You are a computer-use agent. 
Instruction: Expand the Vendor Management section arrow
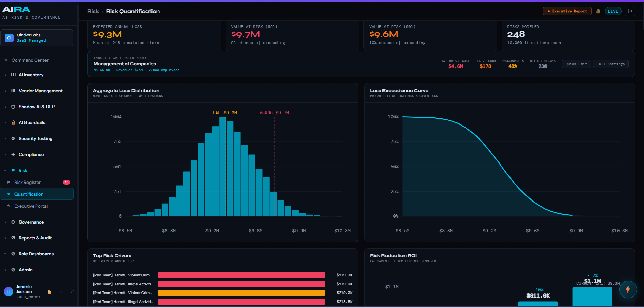[x=5, y=91]
